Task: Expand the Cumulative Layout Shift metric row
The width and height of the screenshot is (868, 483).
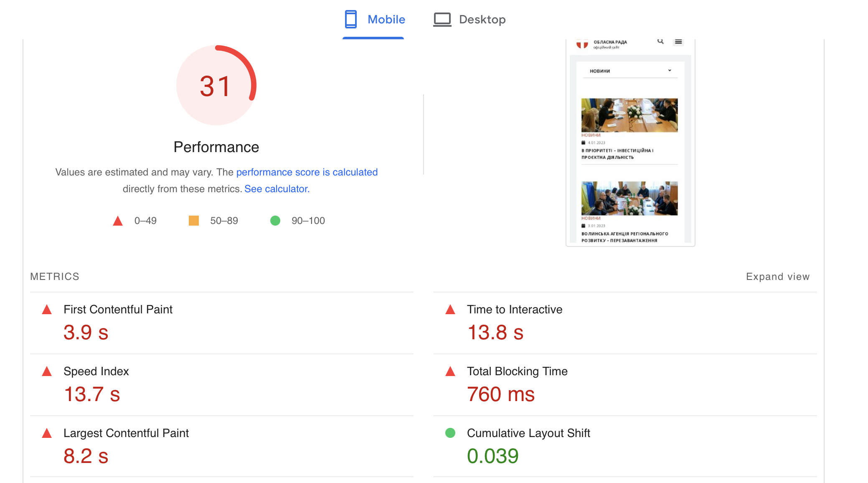Action: coord(528,433)
